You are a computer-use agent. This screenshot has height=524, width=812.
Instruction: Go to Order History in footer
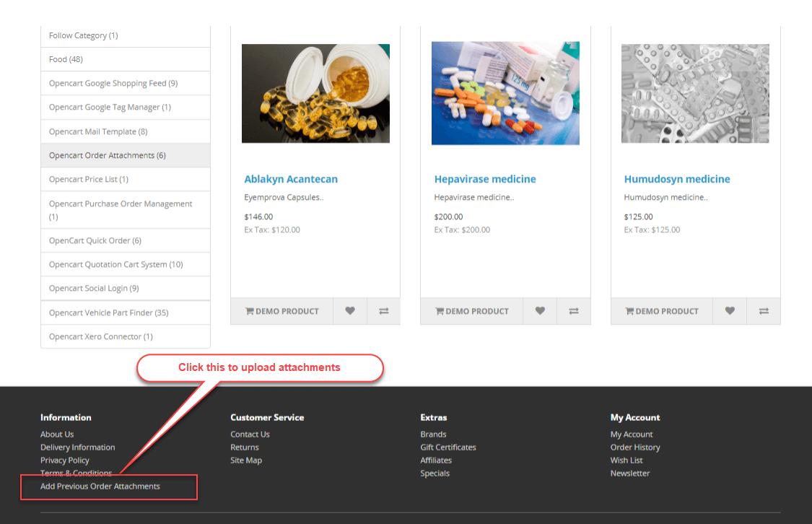tap(635, 447)
